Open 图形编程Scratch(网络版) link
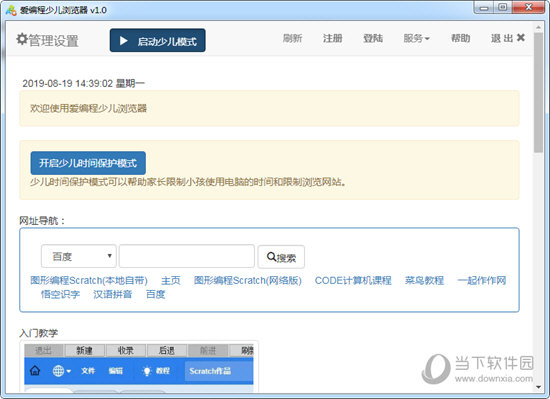The height and width of the screenshot is (399, 550). click(x=248, y=280)
